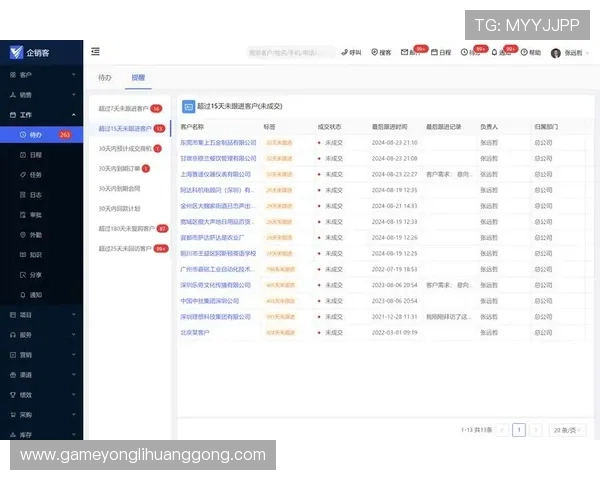Select 30天内预计成交商机 reminder category

coord(130,149)
